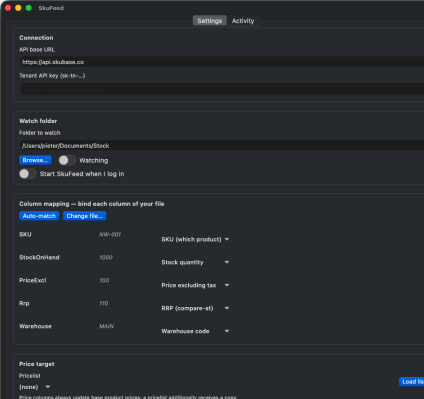Open the Pricelist (none) dropdown

[35, 387]
